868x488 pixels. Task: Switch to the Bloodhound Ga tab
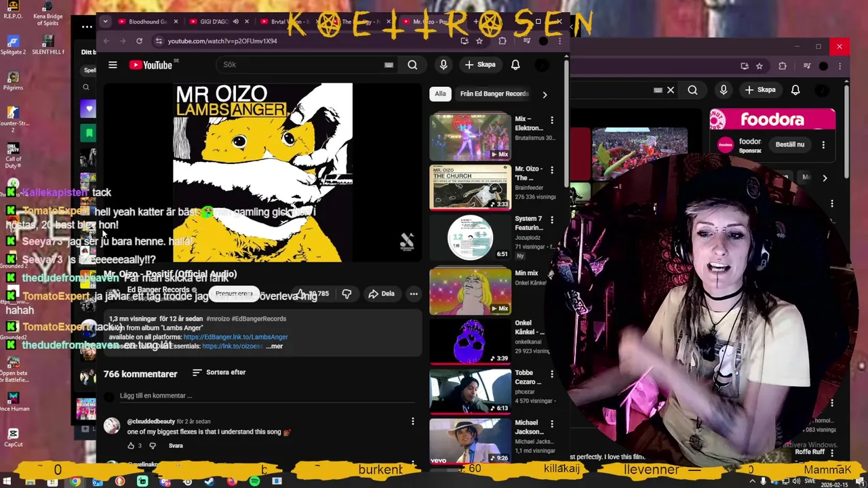point(148,22)
